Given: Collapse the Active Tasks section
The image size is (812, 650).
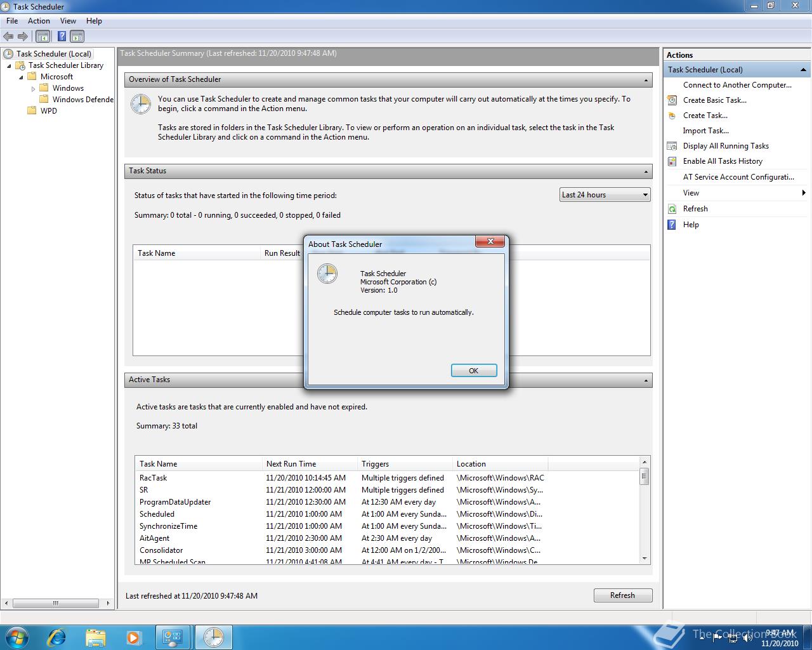Looking at the screenshot, I should (x=646, y=380).
